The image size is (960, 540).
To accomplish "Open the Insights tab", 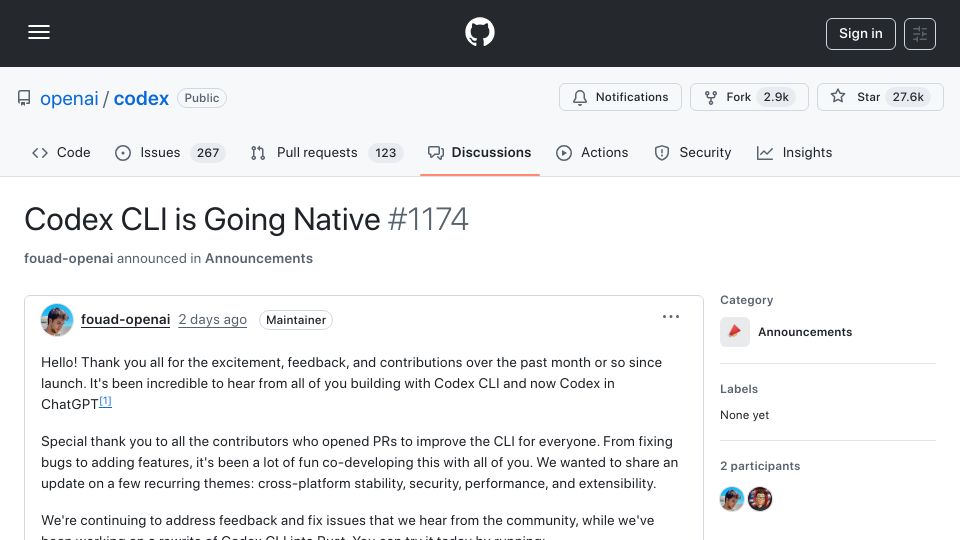I will tap(794, 152).
